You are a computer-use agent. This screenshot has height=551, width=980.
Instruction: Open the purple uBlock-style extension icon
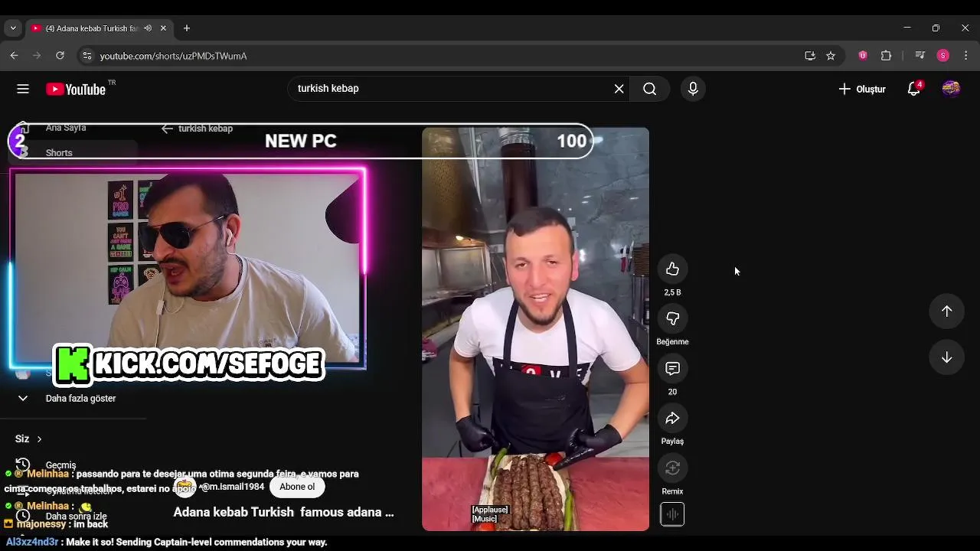click(x=863, y=56)
